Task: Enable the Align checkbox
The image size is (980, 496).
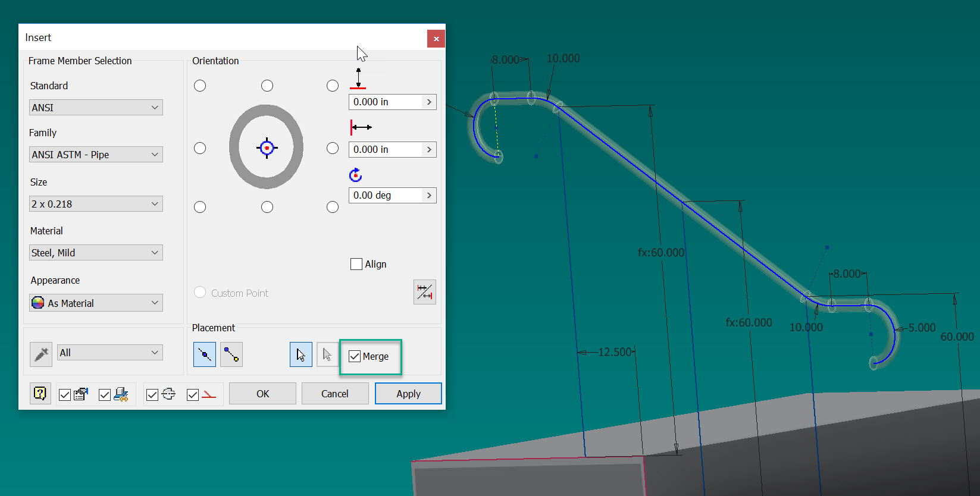Action: 356,264
